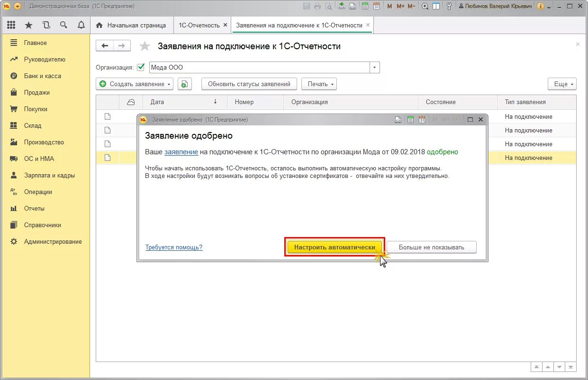Switch to the Начальная страница tab
Screen dimensions: 588x380
coord(131,25)
